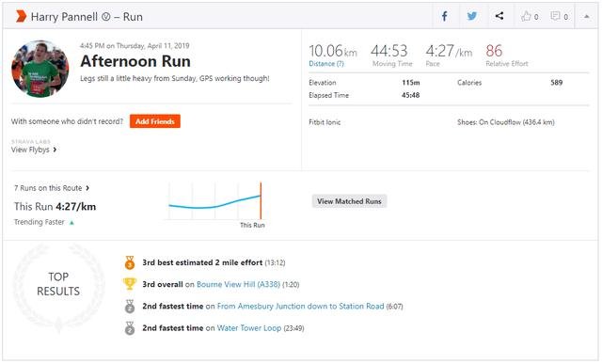
Task: Click the orange Strava chevron logo
Action: (21, 16)
